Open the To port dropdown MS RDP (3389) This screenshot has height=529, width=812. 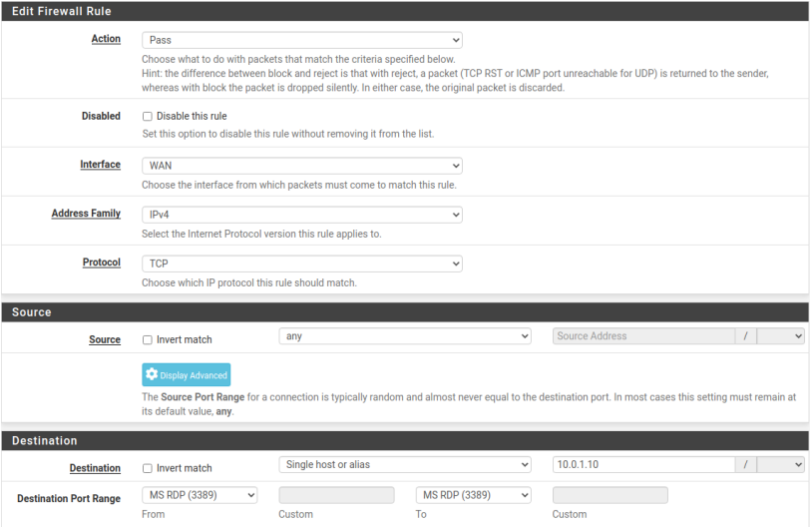point(473,495)
